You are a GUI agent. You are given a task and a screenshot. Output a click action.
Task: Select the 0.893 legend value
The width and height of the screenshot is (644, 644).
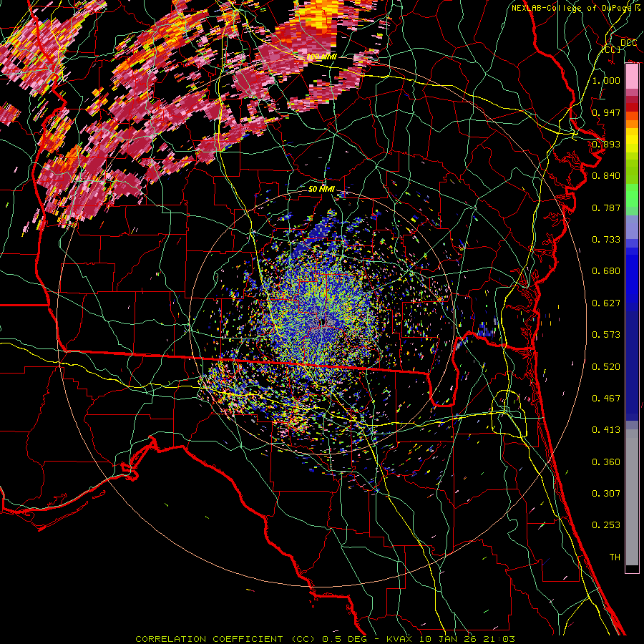point(606,144)
